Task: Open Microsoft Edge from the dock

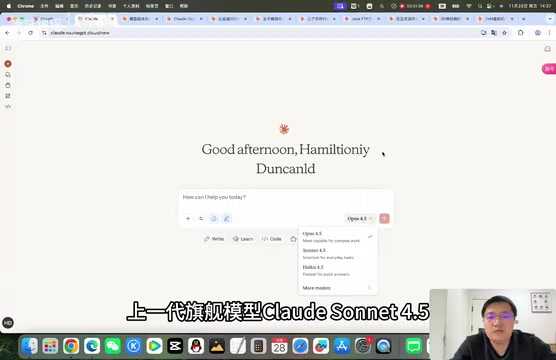Action: point(92,346)
